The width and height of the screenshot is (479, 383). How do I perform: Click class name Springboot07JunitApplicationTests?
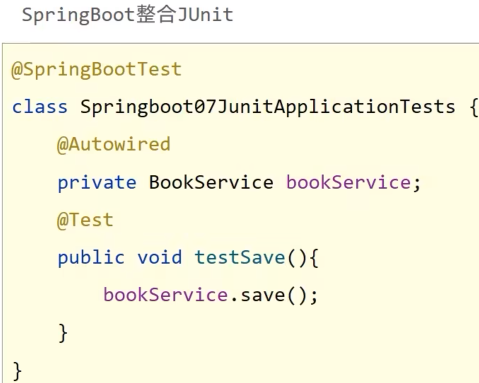pos(268,108)
